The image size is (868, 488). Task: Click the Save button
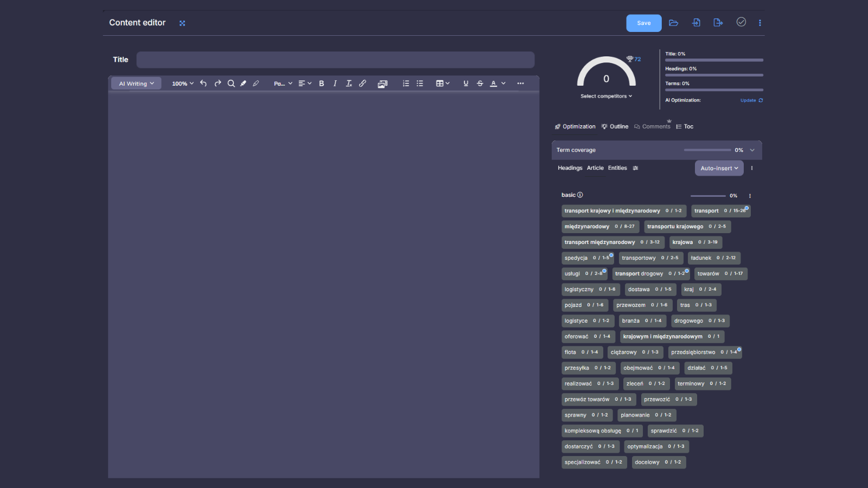pos(643,23)
